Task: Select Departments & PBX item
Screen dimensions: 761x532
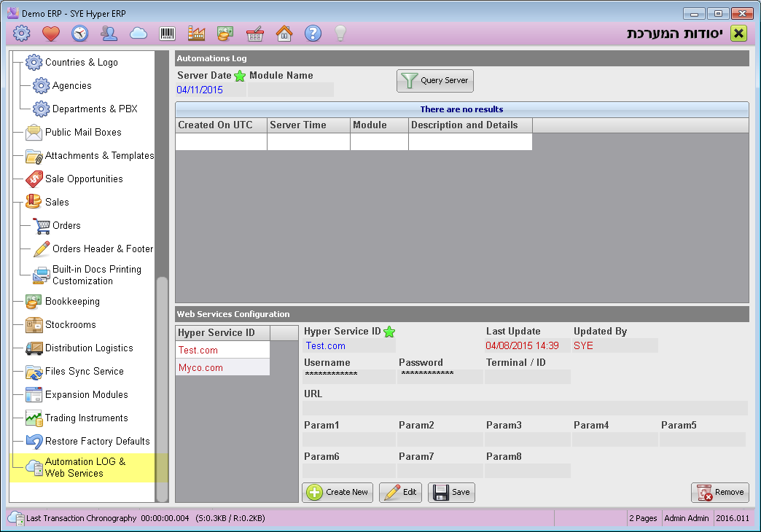Action: (x=85, y=109)
